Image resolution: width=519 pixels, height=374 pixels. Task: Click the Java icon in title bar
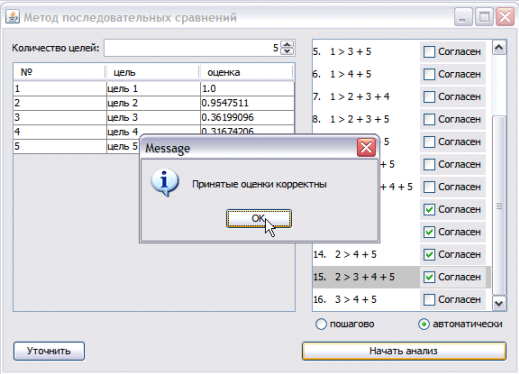13,17
